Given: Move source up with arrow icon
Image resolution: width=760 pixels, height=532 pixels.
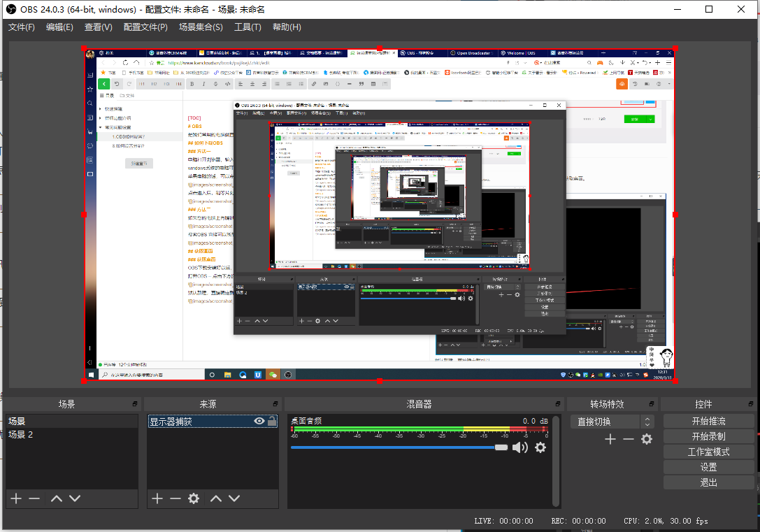Looking at the screenshot, I should pyautogui.click(x=216, y=498).
